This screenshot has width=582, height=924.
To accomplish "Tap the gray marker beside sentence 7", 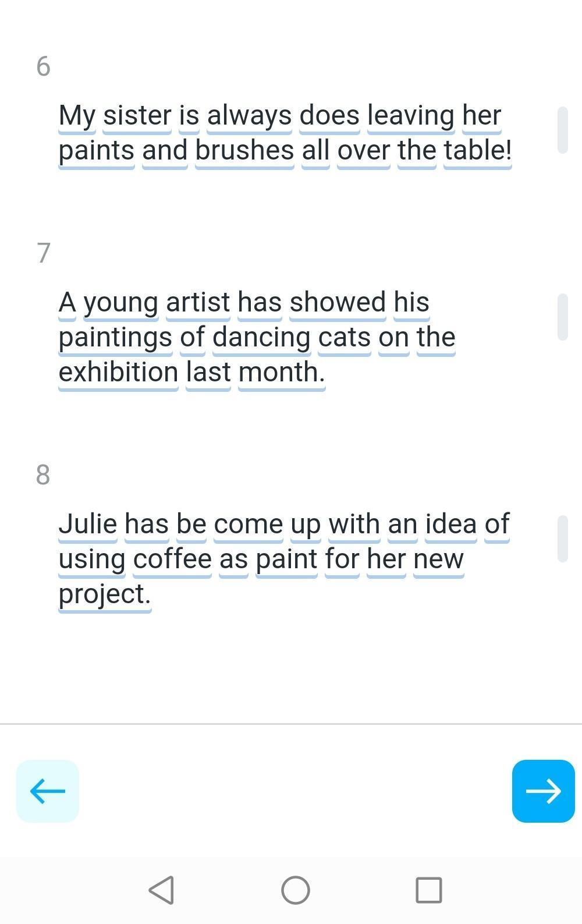I will tap(562, 317).
